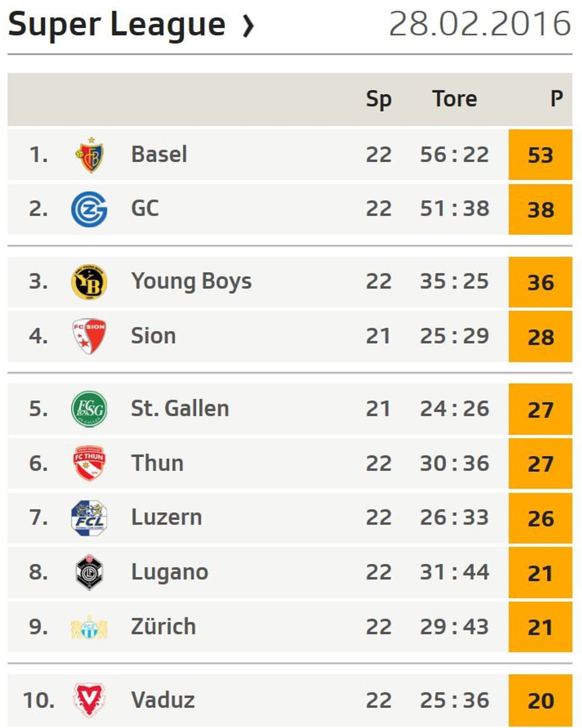
Task: Select the FC Thun logo
Action: click(x=89, y=463)
